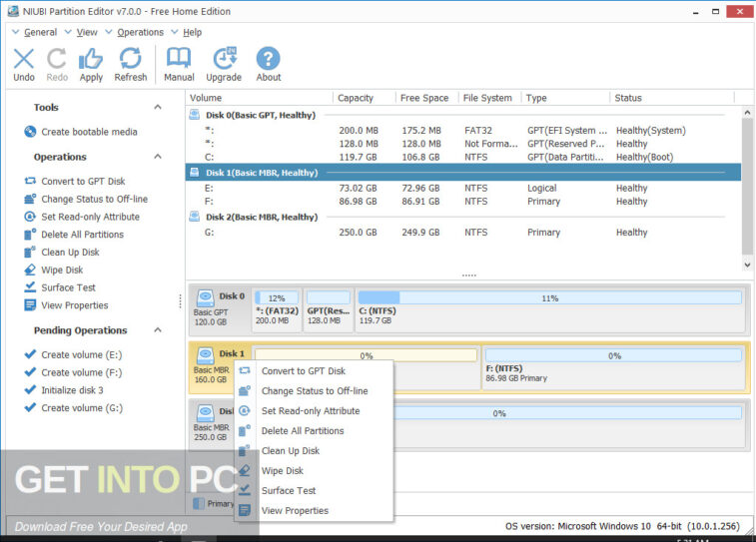Collapse the Pending Operations section
Screen dimensions: 756x542
click(x=158, y=330)
